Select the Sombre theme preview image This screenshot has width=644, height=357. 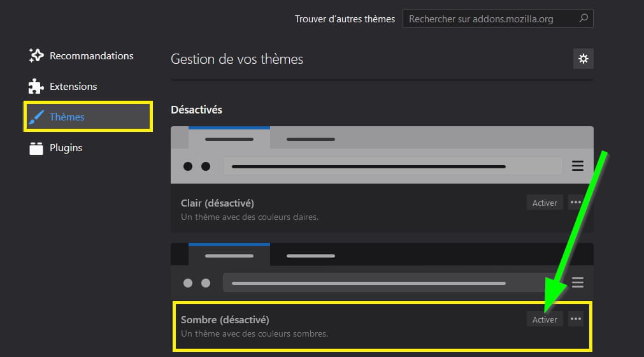382,272
